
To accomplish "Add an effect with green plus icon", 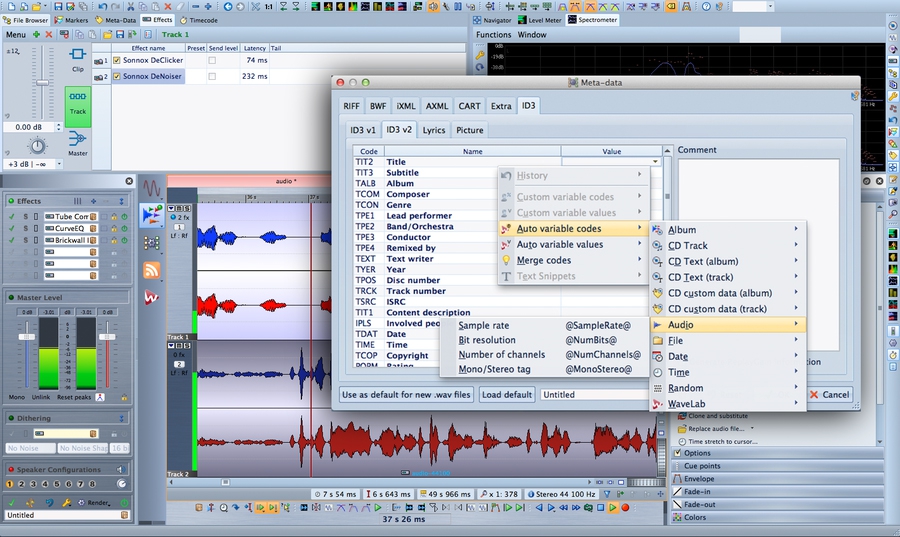I will pos(37,34).
